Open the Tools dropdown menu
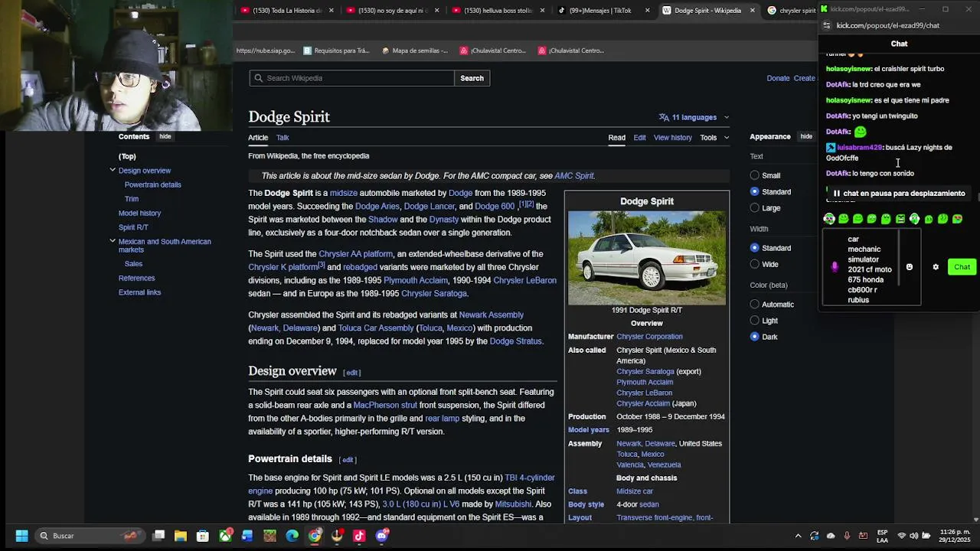Screen dimensions: 980x551 pyautogui.click(x=714, y=138)
